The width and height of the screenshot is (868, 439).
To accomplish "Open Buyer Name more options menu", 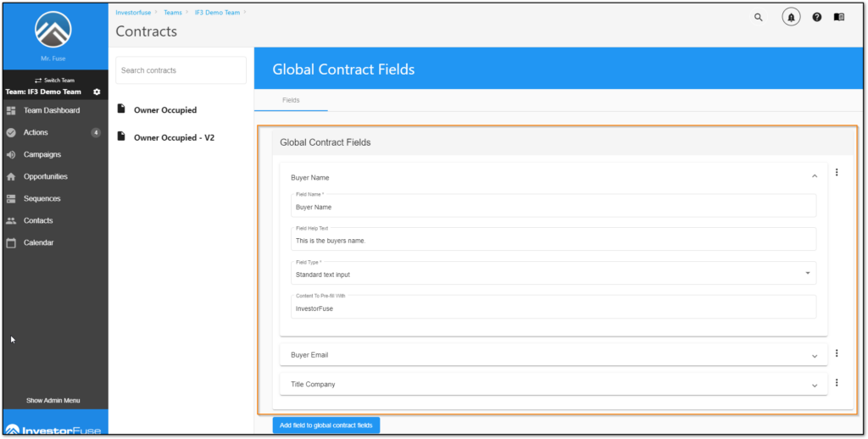I will [x=837, y=172].
